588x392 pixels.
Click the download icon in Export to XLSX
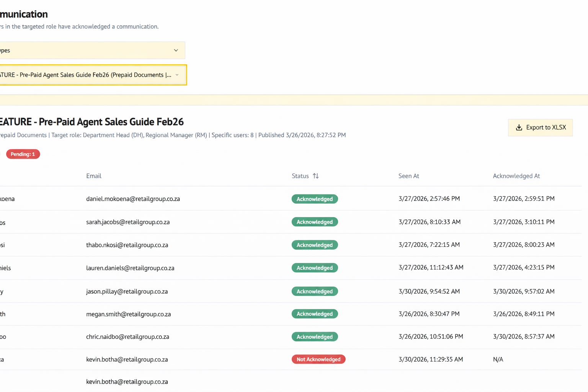pyautogui.click(x=519, y=127)
